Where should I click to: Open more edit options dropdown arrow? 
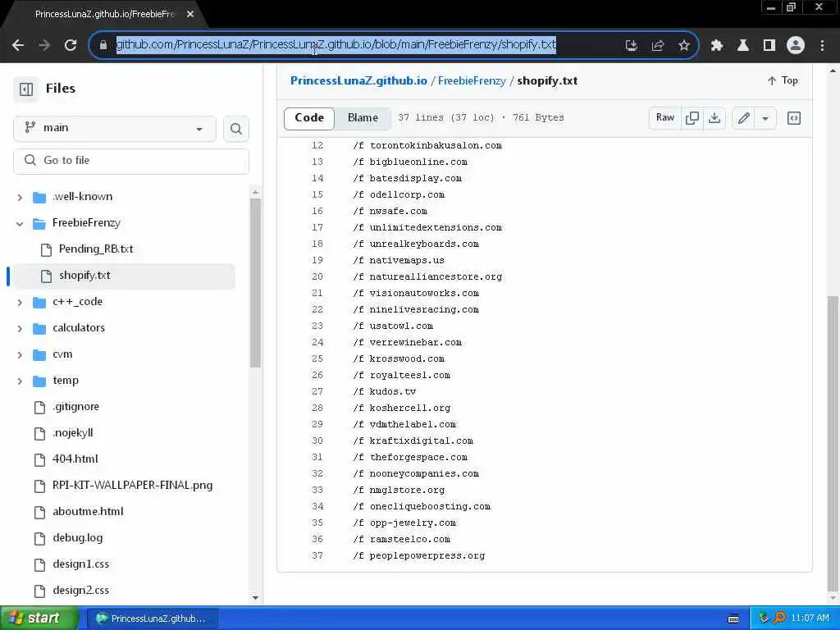coord(765,118)
